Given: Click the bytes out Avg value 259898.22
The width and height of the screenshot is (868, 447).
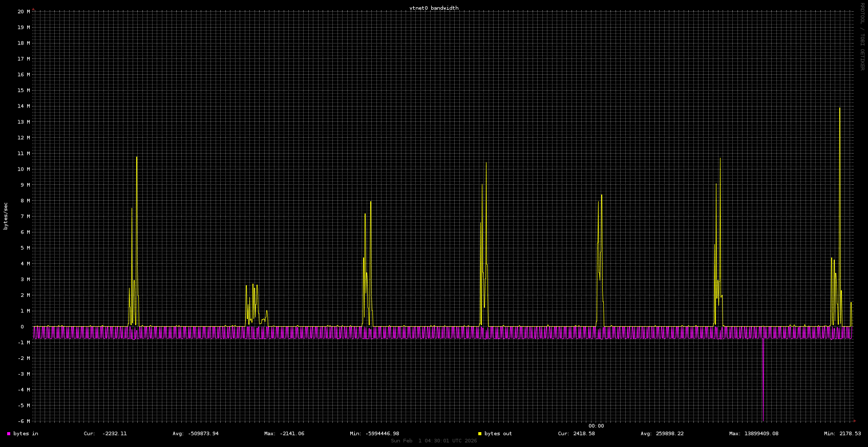Looking at the screenshot, I should 669,434.
